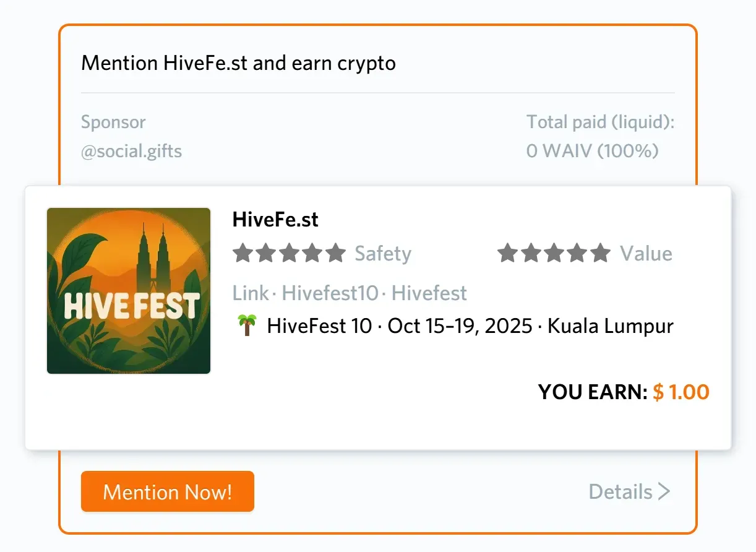
Task: Rate Value with the fifth star
Action: coord(600,253)
